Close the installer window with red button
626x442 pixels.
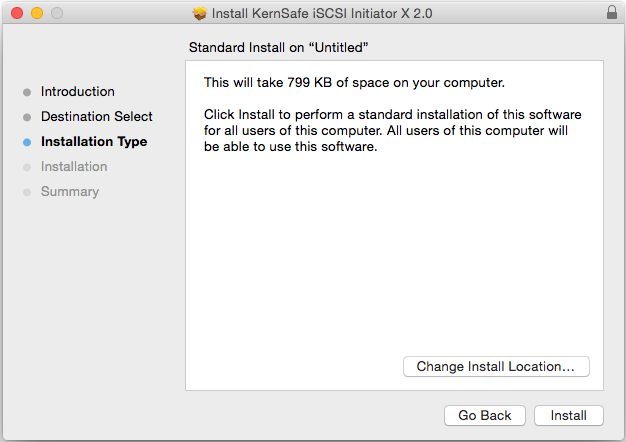point(17,13)
